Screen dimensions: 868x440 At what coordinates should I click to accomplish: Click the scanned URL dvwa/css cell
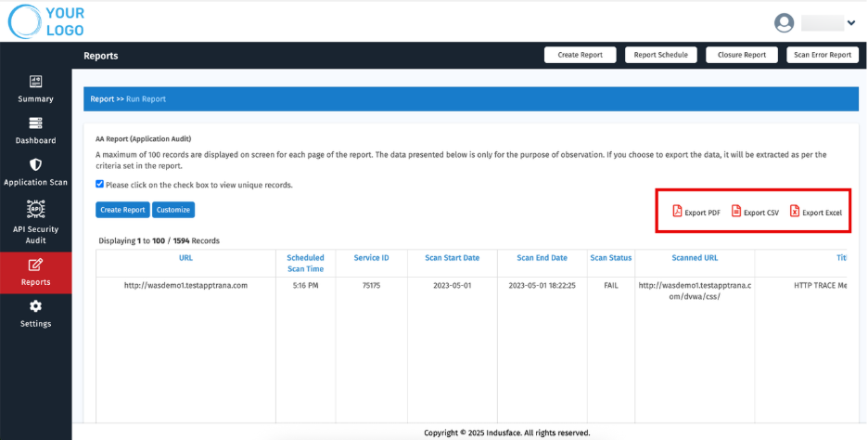pyautogui.click(x=695, y=291)
